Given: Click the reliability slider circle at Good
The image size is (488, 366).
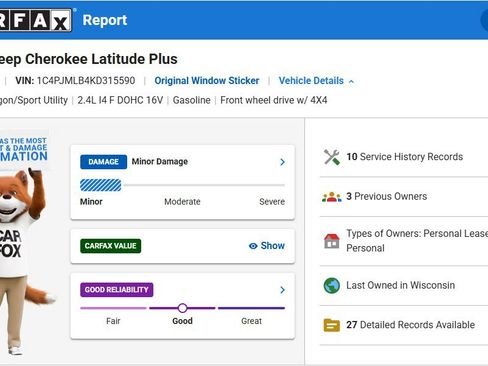Looking at the screenshot, I should 182,308.
